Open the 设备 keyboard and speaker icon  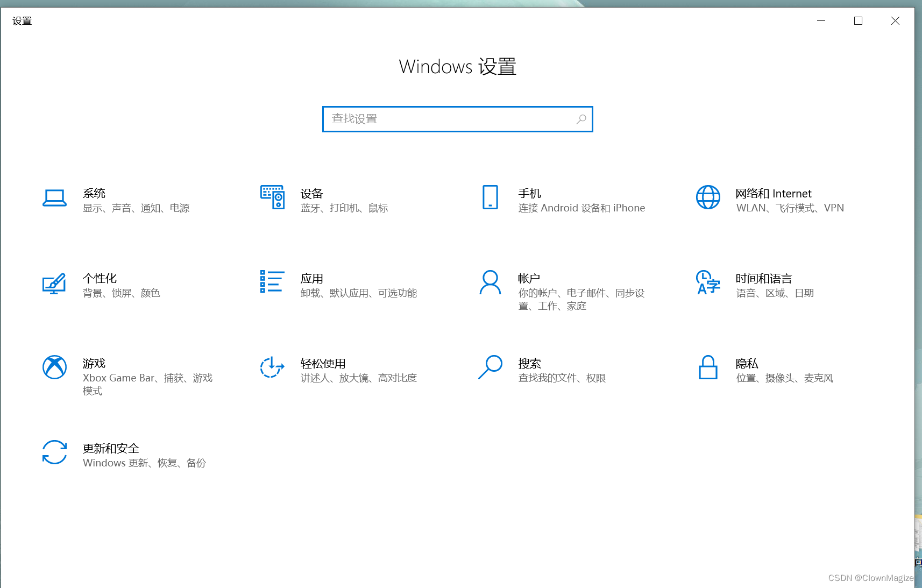pos(272,197)
